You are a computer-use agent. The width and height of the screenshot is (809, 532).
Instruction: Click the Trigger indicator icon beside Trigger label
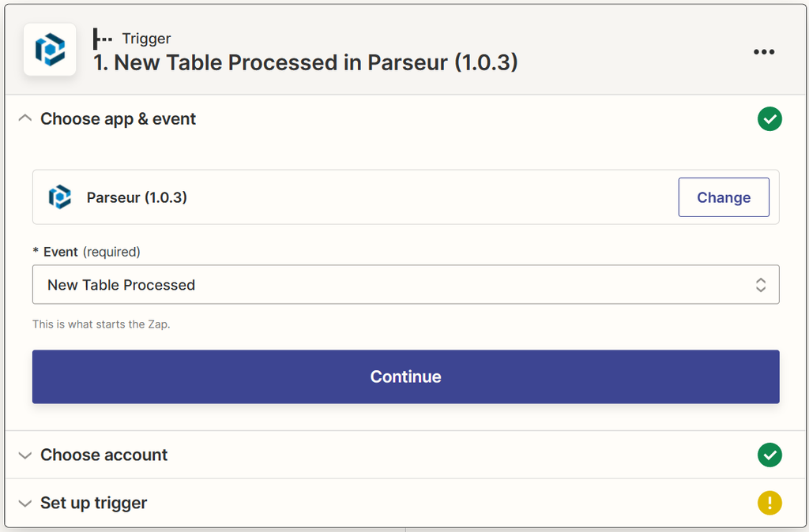coord(102,37)
